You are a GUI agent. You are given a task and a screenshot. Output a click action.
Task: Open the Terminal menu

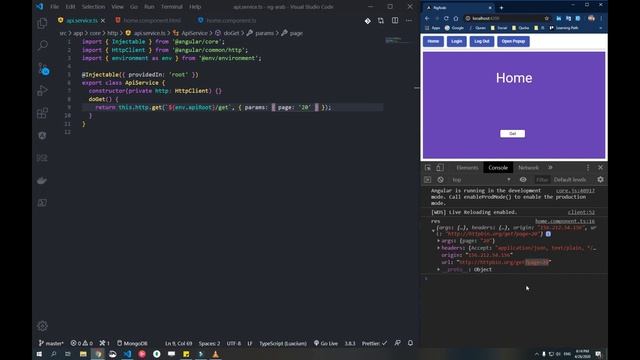pyautogui.click(x=171, y=7)
